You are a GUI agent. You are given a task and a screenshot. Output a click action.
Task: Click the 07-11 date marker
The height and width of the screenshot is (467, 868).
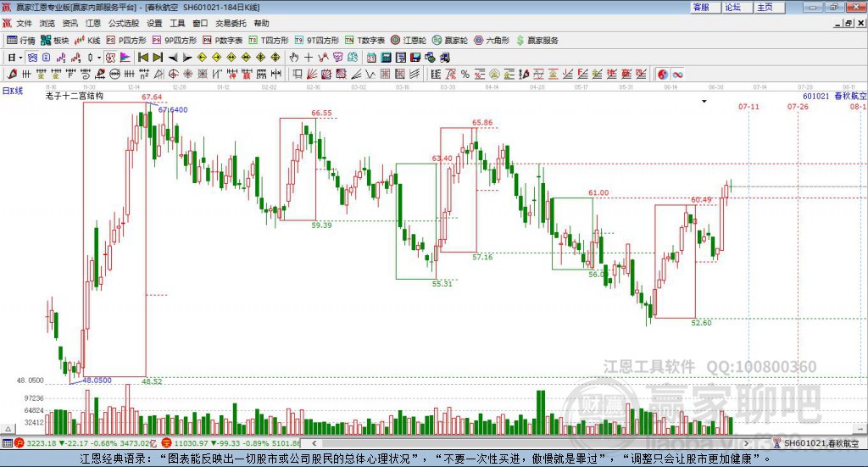(748, 106)
